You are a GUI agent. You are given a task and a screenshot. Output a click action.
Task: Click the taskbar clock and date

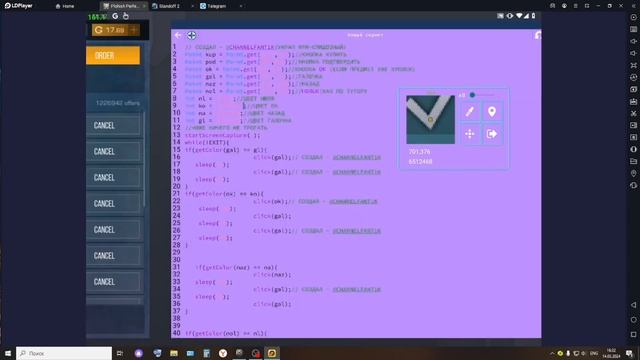coord(611,353)
